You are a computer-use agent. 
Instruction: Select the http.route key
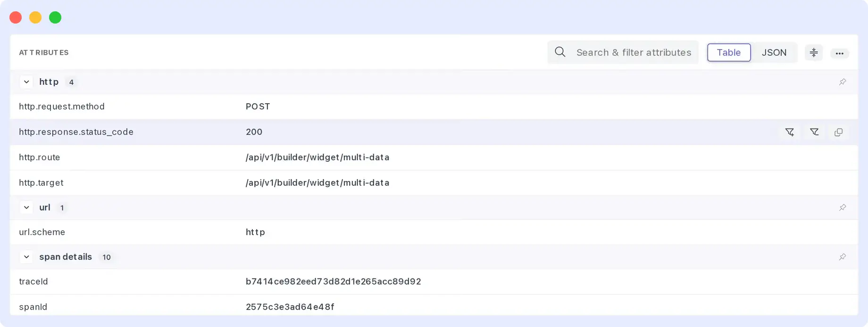click(x=40, y=157)
